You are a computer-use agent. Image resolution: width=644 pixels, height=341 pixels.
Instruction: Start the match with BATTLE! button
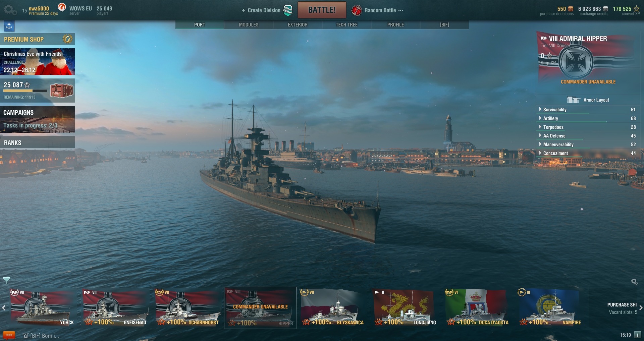click(x=322, y=10)
